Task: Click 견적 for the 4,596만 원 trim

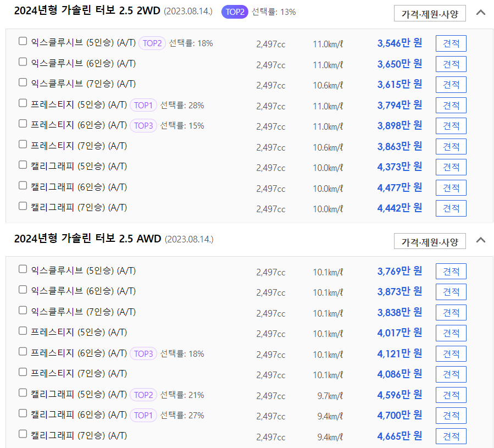Action: (x=451, y=395)
